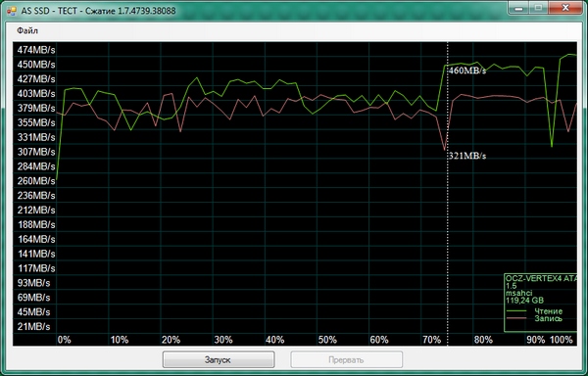Click the 119,24 GB capacity text
Image resolution: width=588 pixels, height=376 pixels.
524,300
